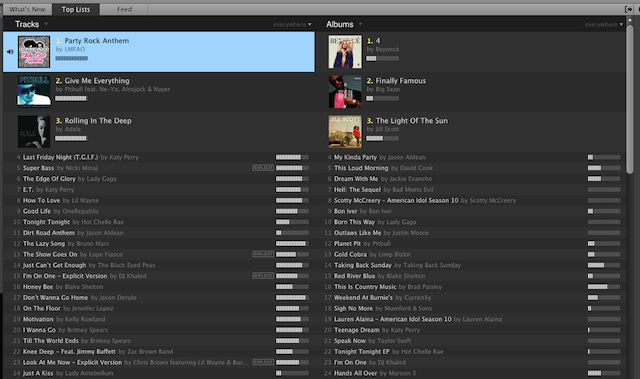The height and width of the screenshot is (379, 640).
Task: Open the Big Sean artist link
Action: (387, 89)
